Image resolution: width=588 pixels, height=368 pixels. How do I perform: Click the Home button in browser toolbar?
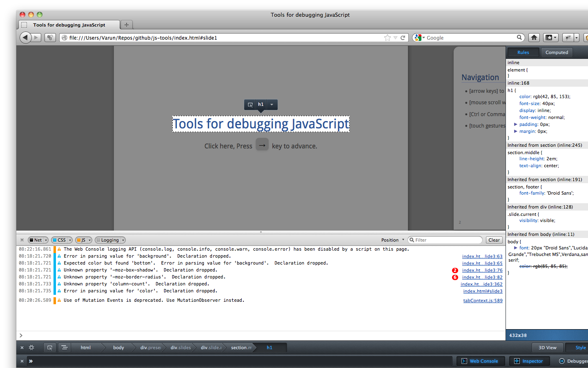pos(534,38)
